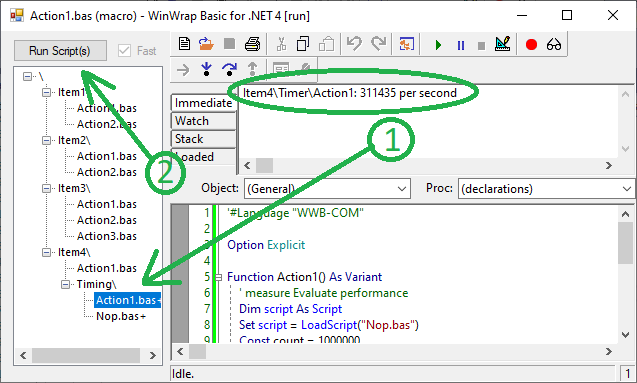This screenshot has width=637, height=383.
Task: Collapse the Item1 tree node
Action: coord(46,93)
